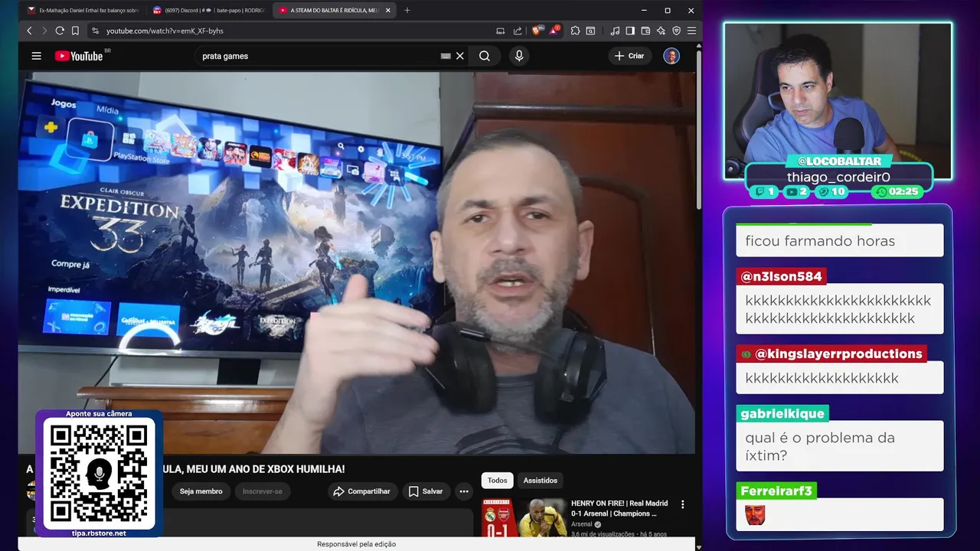Open the YouTube account avatar menu

tap(671, 56)
